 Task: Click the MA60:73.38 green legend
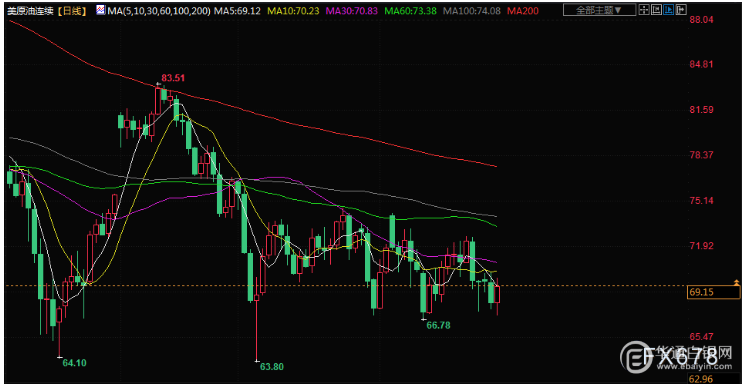click(x=410, y=10)
